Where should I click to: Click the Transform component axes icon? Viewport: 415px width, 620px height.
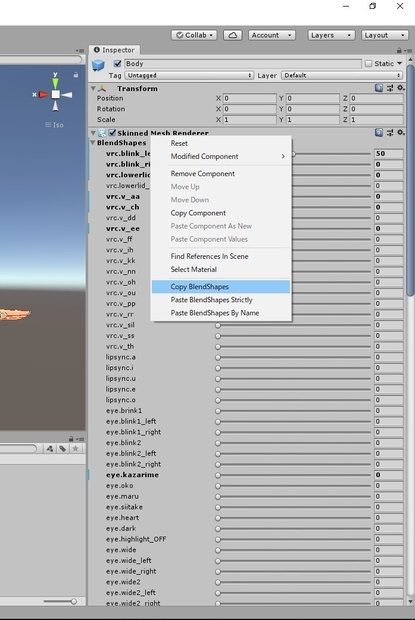tap(102, 88)
